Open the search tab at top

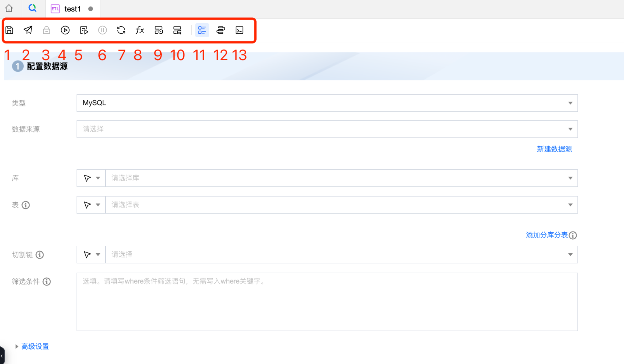point(32,9)
